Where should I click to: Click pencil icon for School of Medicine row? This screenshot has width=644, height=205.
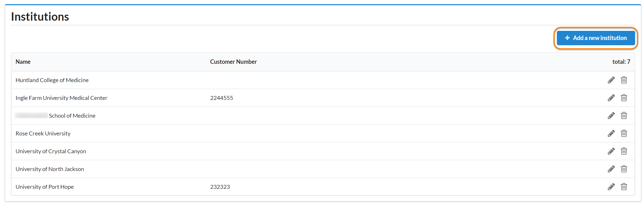(611, 116)
